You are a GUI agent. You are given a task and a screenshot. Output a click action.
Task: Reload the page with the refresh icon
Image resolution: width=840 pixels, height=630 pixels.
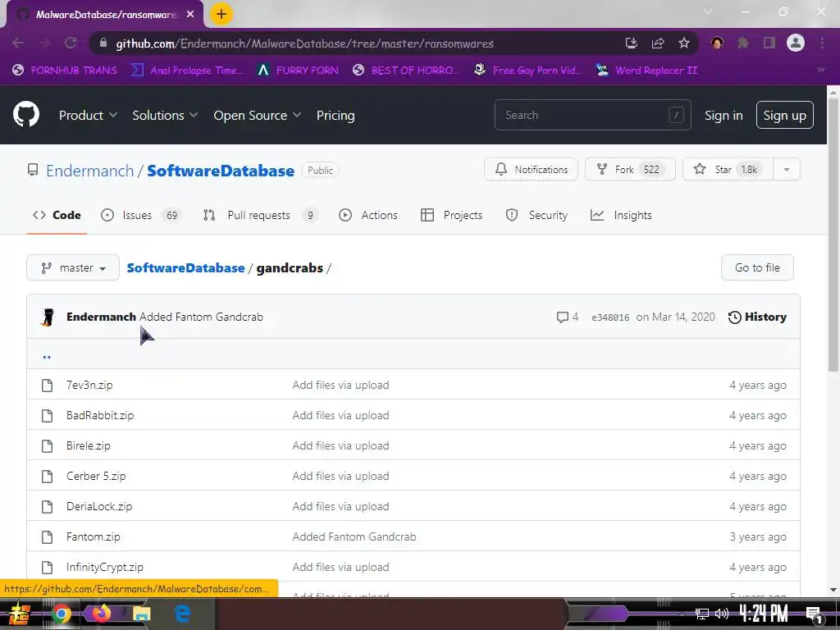[x=71, y=43]
